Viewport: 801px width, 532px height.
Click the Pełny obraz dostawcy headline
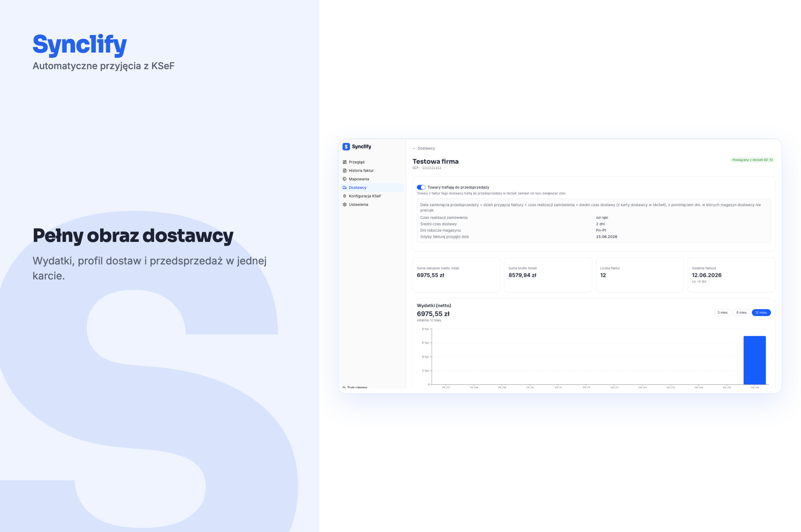point(133,236)
